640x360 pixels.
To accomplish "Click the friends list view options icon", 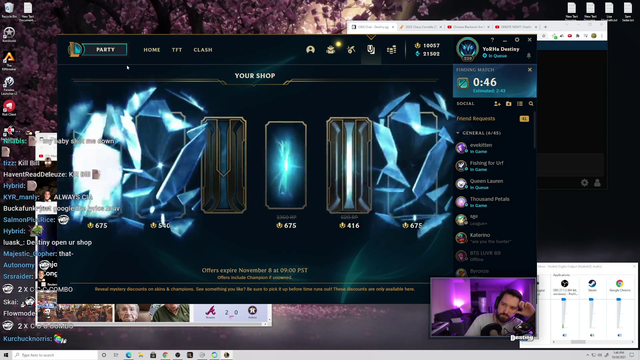I will (x=520, y=104).
